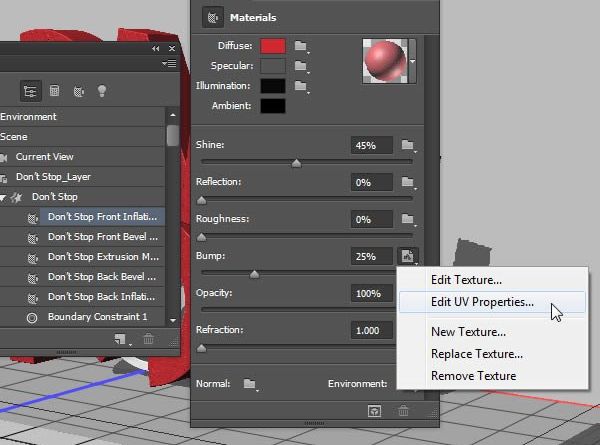Filter 3D panel by whole scene
The width and height of the screenshot is (600, 445).
coord(30,91)
